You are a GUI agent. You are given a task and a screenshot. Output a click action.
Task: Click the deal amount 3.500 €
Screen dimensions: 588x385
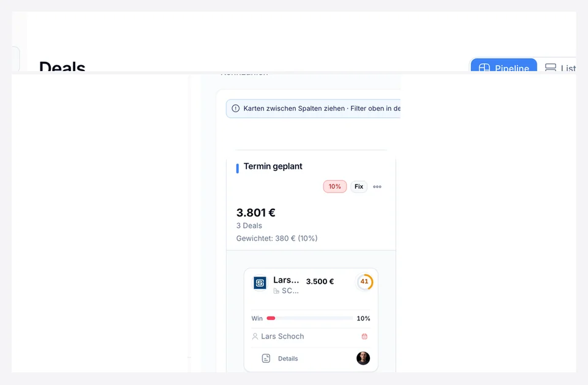(x=320, y=281)
